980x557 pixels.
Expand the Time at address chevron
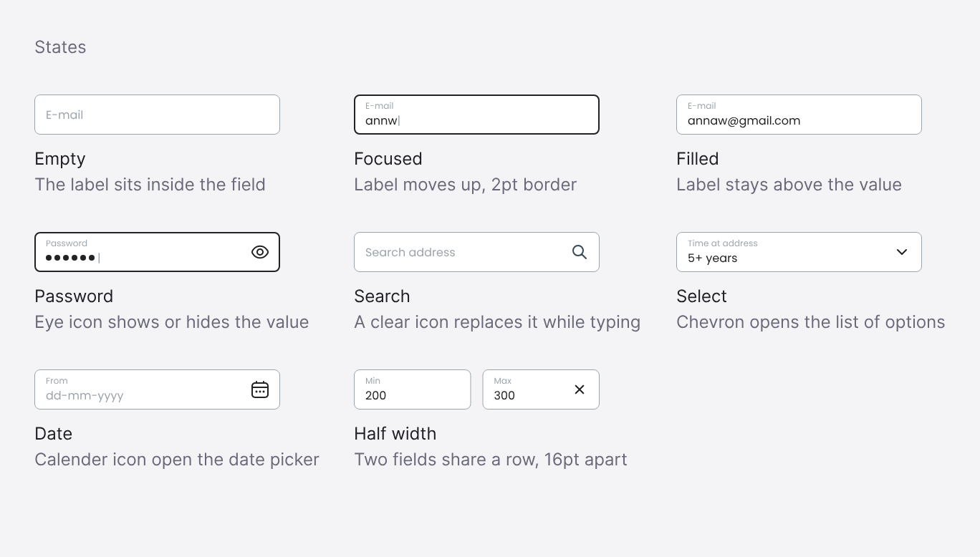coord(902,252)
